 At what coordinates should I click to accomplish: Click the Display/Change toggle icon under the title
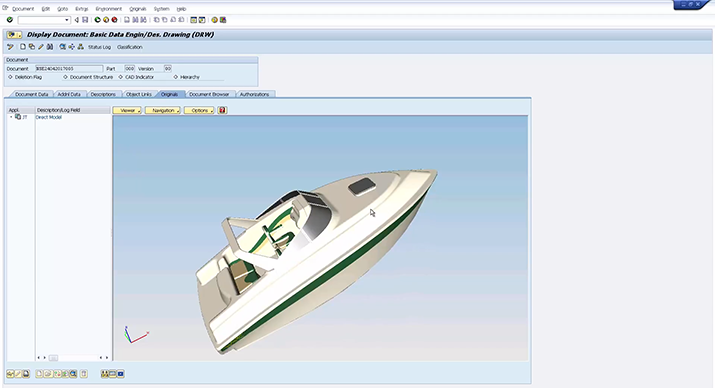click(10, 47)
